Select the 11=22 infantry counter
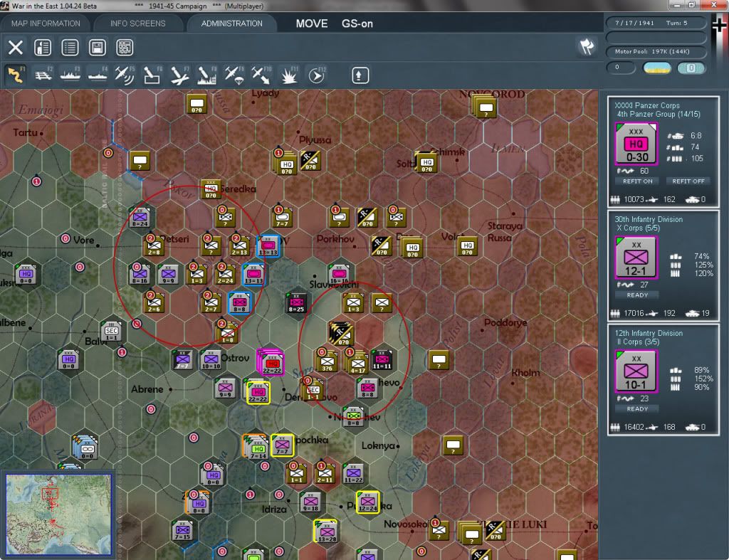The width and height of the screenshot is (729, 560). click(x=353, y=474)
